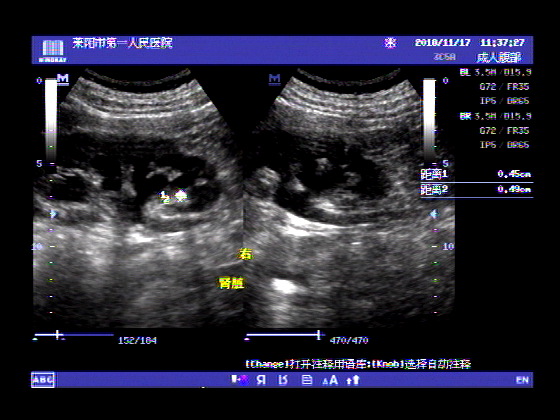Click the yellow 肾脏 annotation text
The height and width of the screenshot is (420, 560).
tap(231, 283)
